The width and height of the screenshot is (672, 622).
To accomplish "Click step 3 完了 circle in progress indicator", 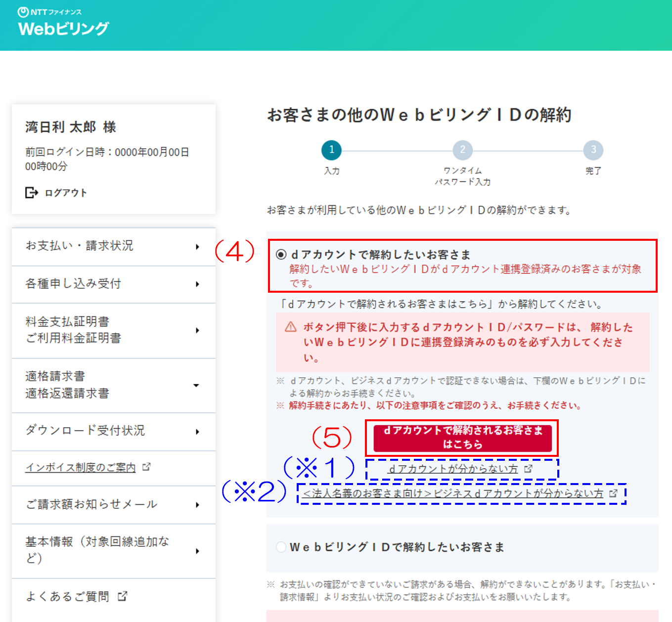I will [593, 150].
